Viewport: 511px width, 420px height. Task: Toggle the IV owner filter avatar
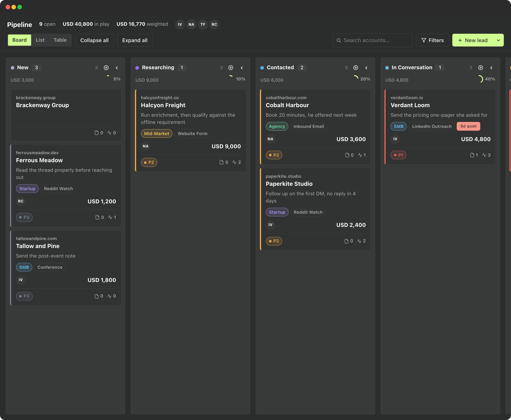pyautogui.click(x=180, y=24)
